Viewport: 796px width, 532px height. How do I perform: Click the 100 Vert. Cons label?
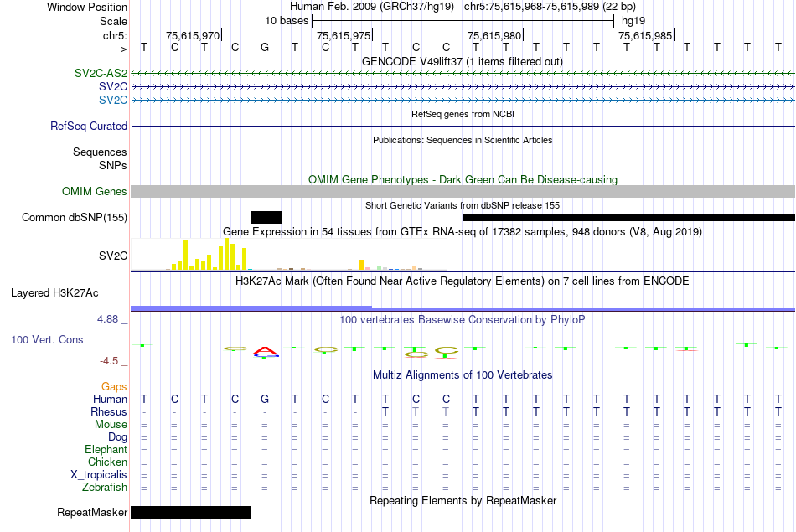[x=47, y=339]
